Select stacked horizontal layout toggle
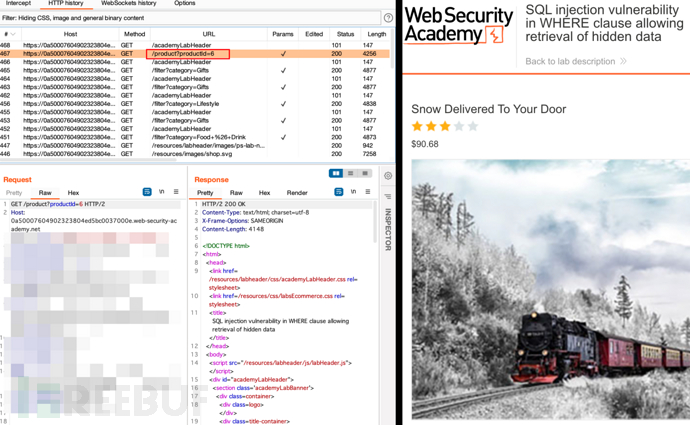This screenshot has width=690, height=425. pyautogui.click(x=351, y=173)
